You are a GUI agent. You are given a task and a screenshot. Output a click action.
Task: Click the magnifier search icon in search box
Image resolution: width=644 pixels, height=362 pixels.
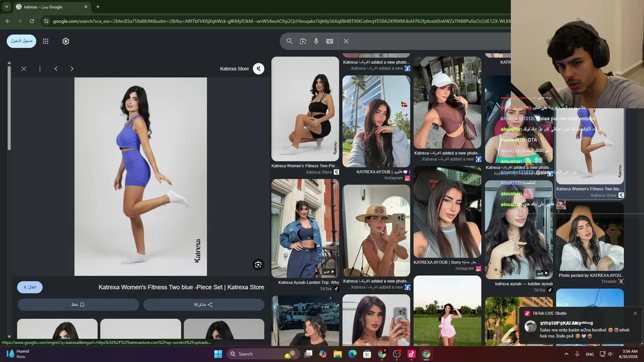(x=289, y=41)
